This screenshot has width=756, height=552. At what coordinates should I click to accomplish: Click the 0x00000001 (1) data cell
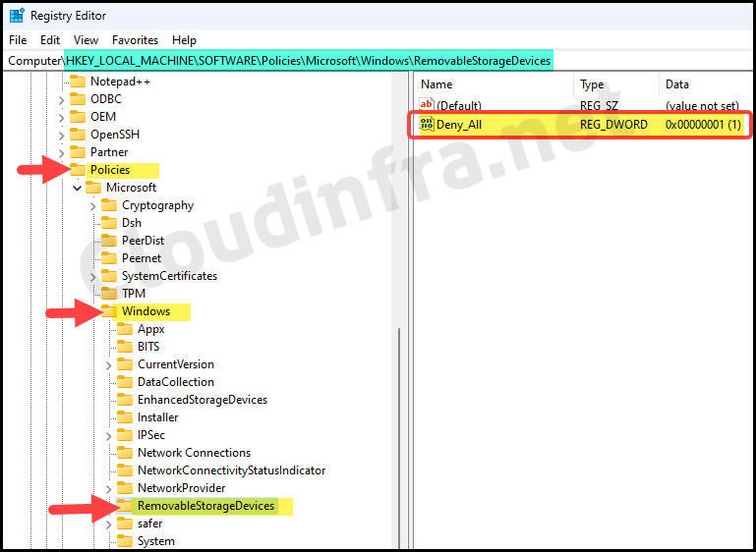(x=703, y=125)
